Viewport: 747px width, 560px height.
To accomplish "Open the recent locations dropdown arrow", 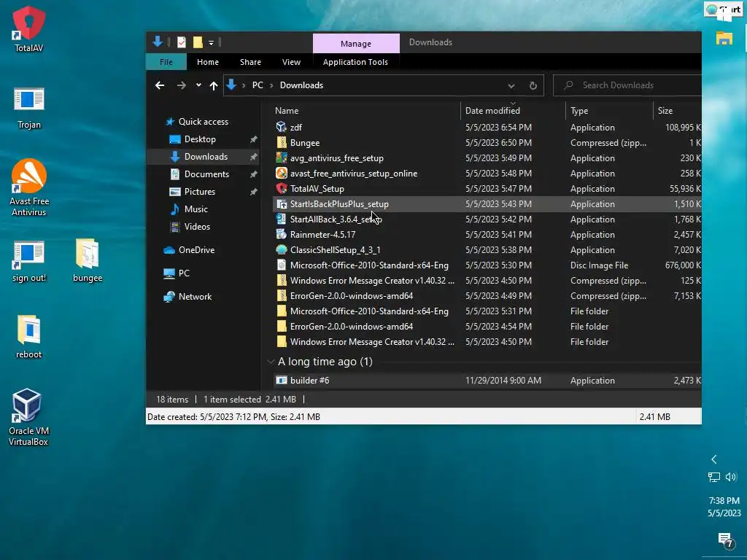I will point(198,85).
